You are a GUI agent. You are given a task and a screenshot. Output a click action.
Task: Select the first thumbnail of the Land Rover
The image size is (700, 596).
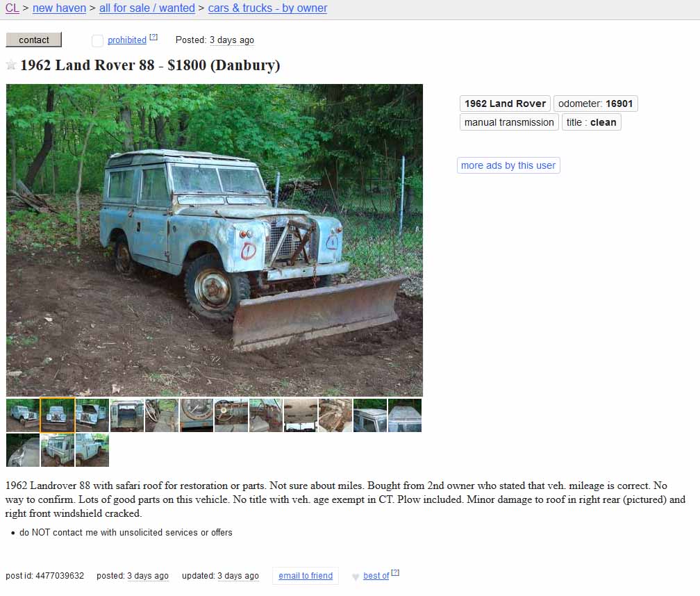click(23, 415)
